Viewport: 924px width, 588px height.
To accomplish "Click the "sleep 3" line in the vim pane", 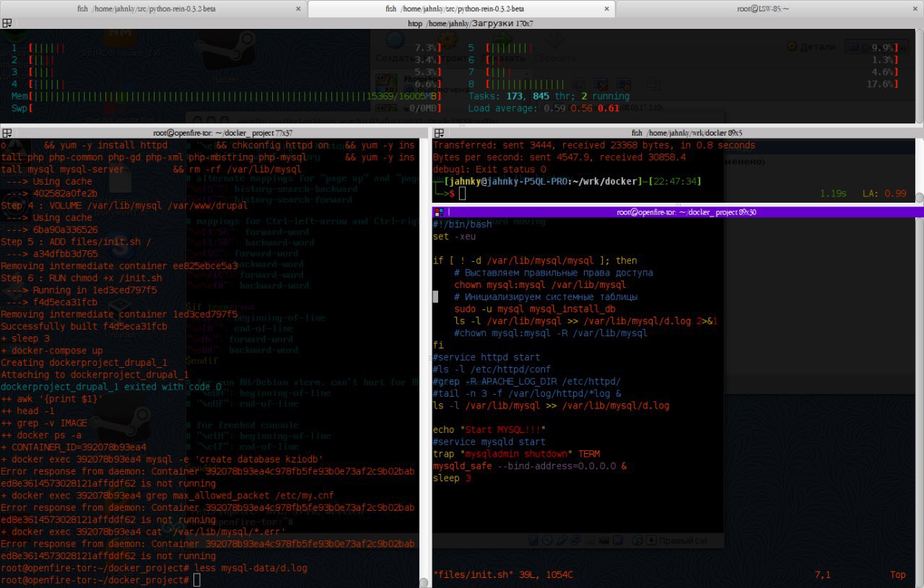I will [451, 478].
